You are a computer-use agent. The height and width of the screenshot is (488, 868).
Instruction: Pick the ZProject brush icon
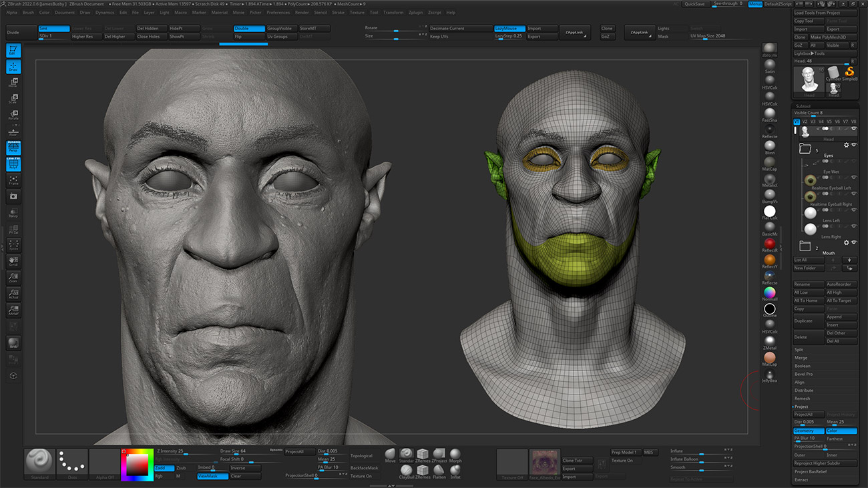[439, 456]
